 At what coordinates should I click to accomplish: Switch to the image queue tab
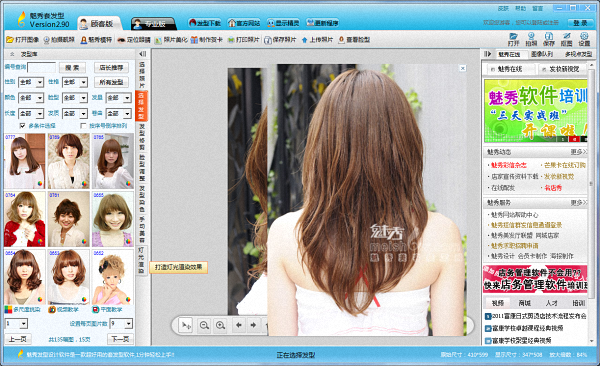point(542,54)
